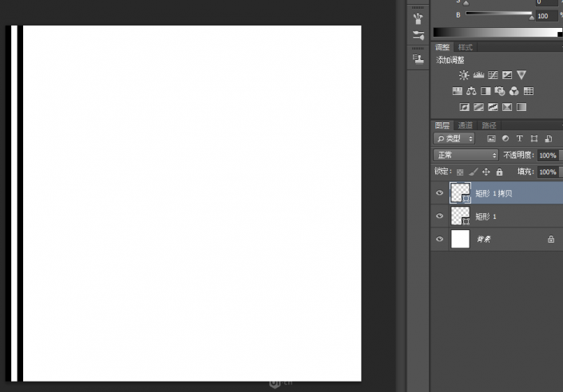Add a Brightness/Contrast adjustment
Screen dimensions: 563x392
(464, 75)
